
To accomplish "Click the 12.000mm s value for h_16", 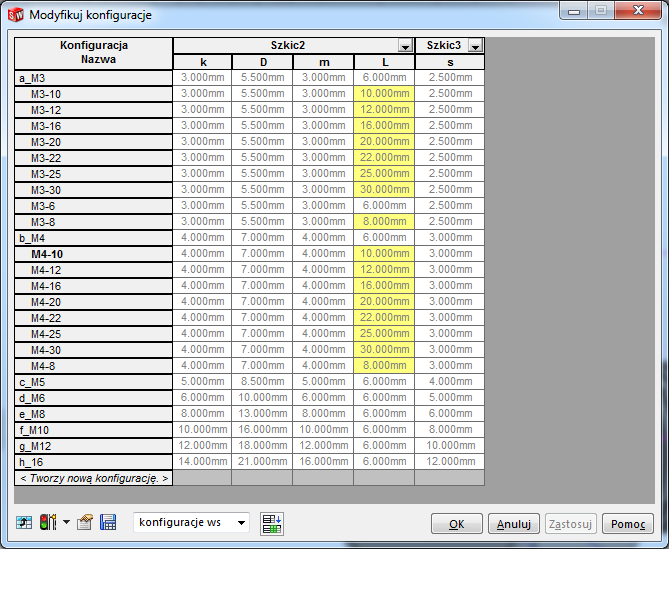I will 450,461.
